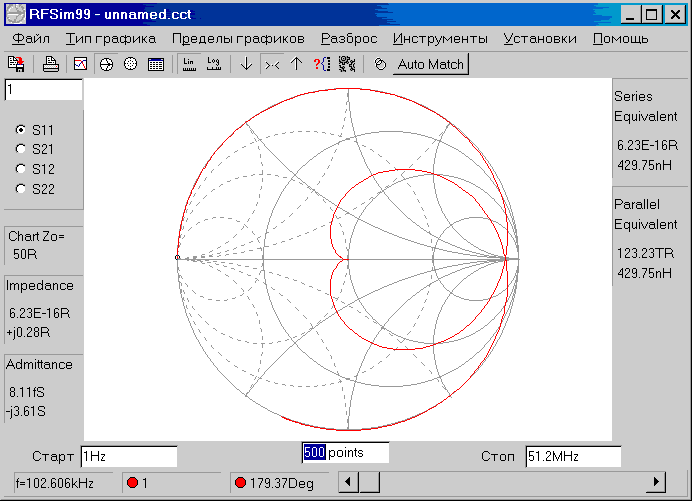Select the polar plot display icon
Screen dimensions: 692x501
click(x=131, y=64)
